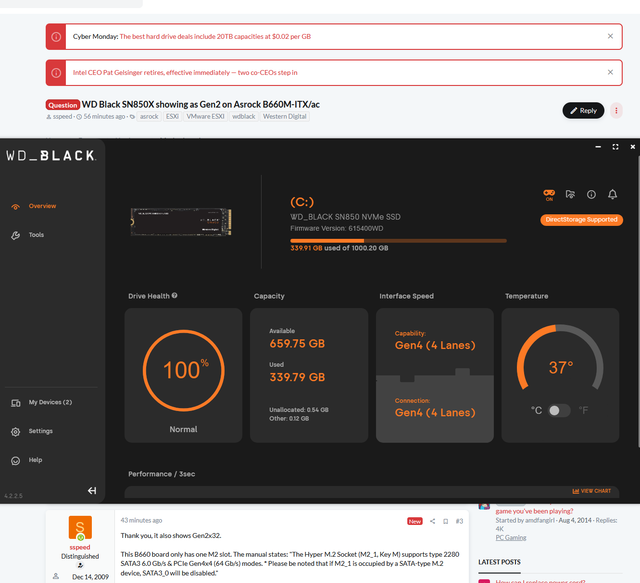Open thread author sspeed under the title

pos(62,117)
